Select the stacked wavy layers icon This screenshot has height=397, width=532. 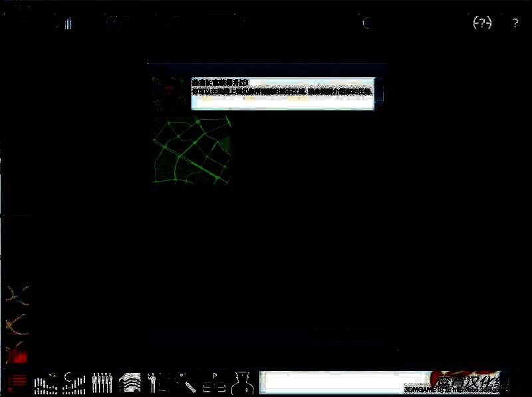tap(130, 382)
